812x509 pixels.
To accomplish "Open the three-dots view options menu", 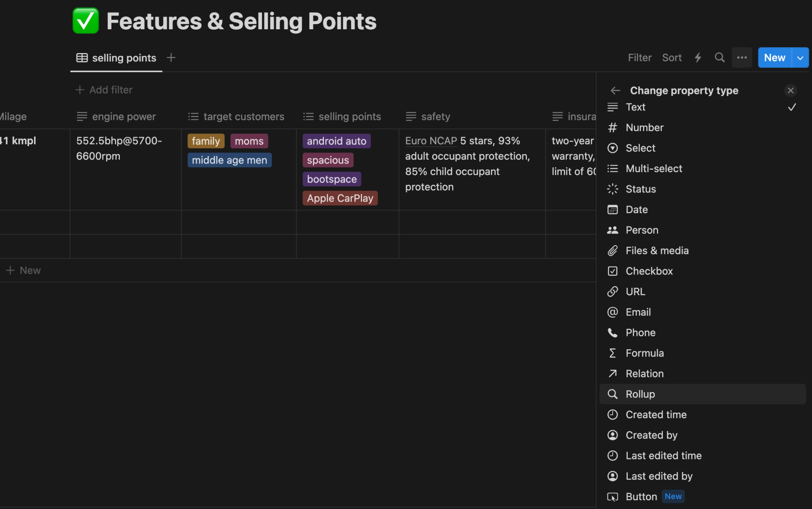I will pos(742,58).
